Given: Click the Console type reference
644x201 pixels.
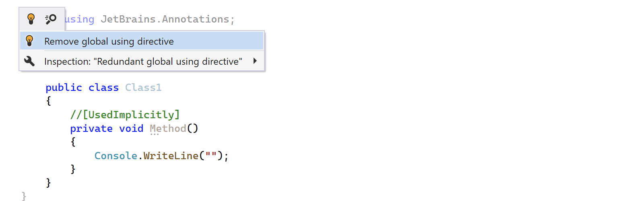Looking at the screenshot, I should tap(116, 156).
